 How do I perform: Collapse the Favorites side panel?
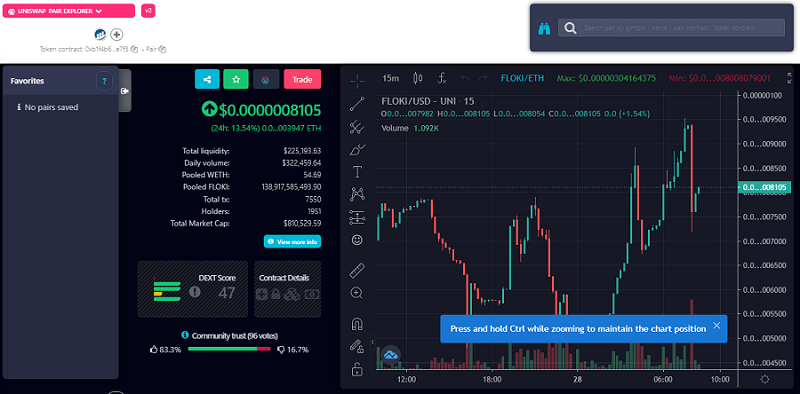[x=125, y=90]
